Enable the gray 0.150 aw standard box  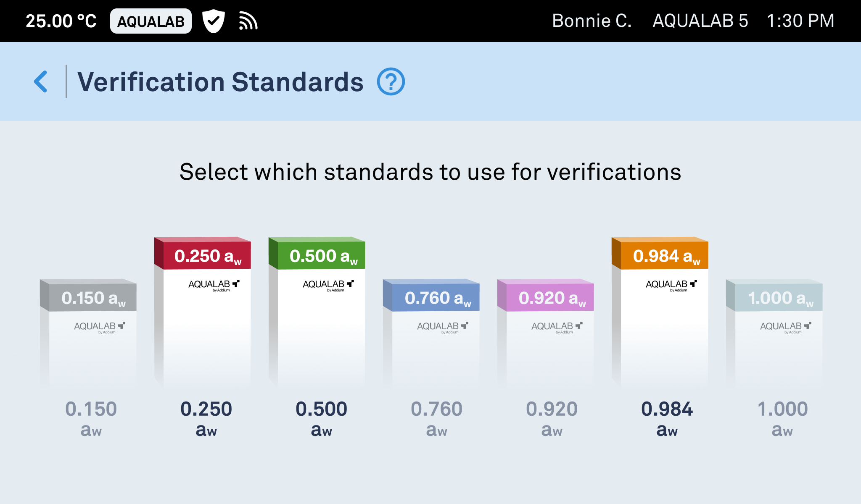point(88,333)
